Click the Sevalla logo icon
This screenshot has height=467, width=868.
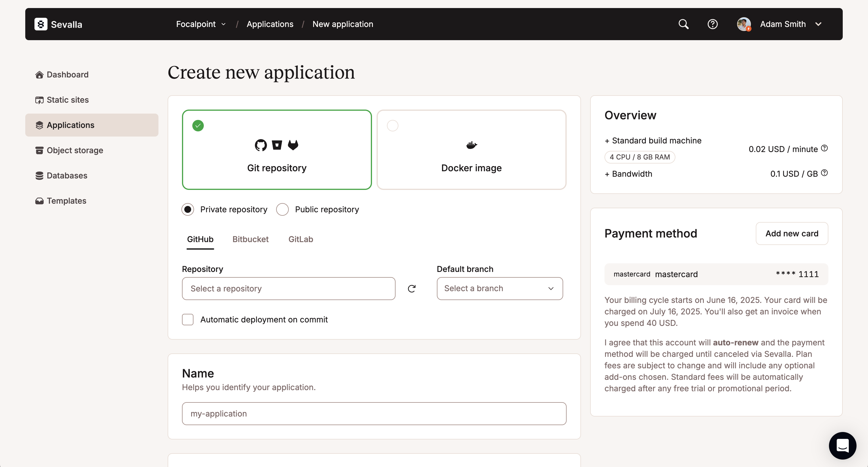41,24
